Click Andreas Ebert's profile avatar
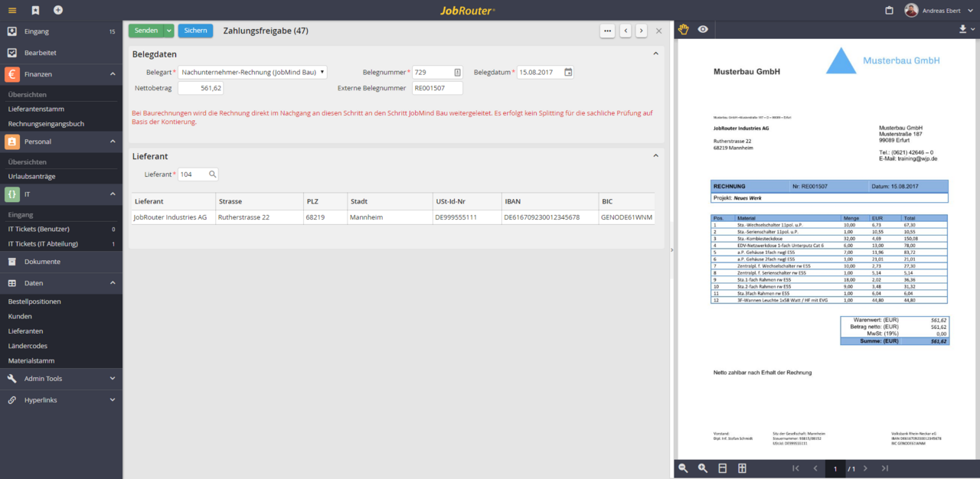This screenshot has height=479, width=980. [911, 10]
